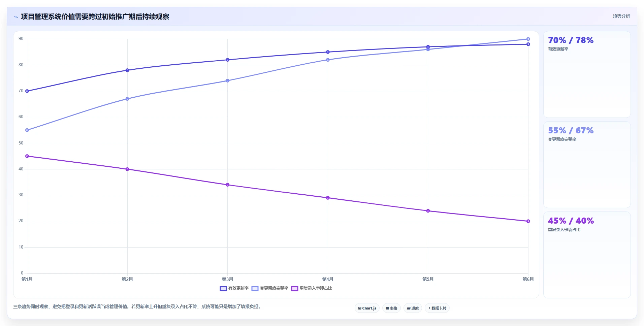The height and width of the screenshot is (326, 644).
Task: Click the 第6月 x-axis label
Action: (528, 279)
